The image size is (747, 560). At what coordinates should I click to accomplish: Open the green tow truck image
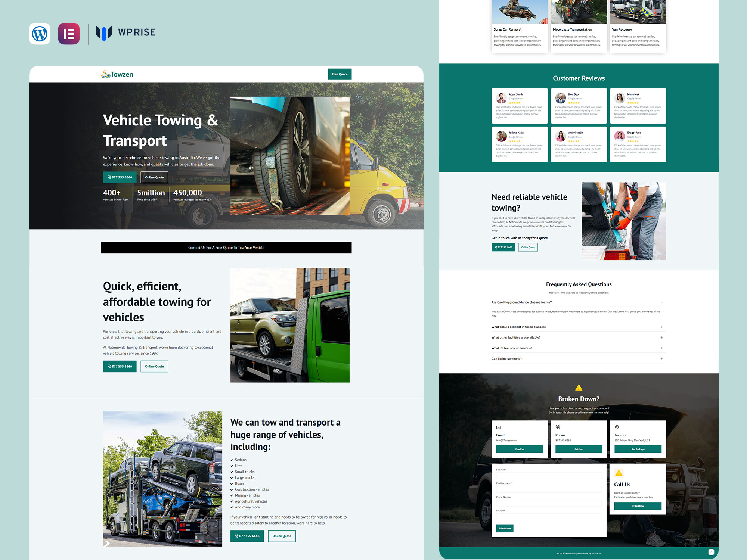point(290,325)
